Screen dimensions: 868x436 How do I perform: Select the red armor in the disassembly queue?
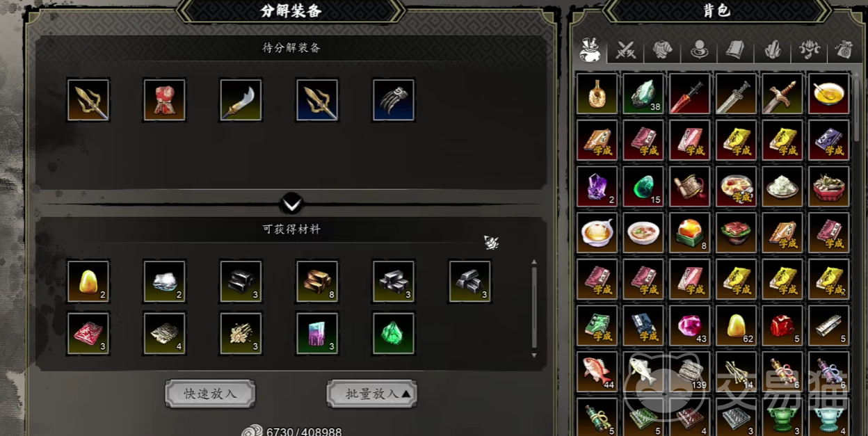(x=165, y=100)
